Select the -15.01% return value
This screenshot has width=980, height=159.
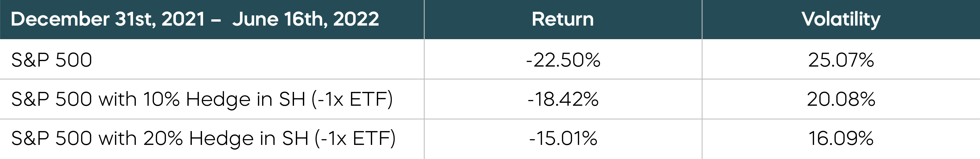point(563,138)
